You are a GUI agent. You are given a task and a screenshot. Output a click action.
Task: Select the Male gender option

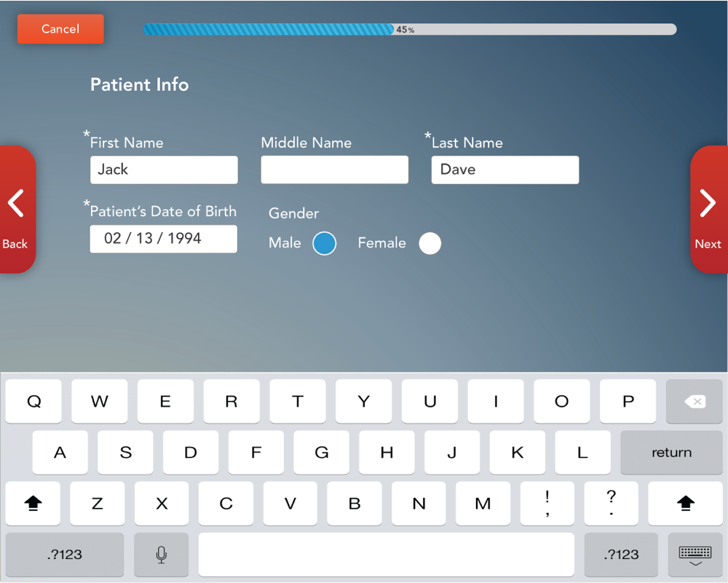[324, 244]
